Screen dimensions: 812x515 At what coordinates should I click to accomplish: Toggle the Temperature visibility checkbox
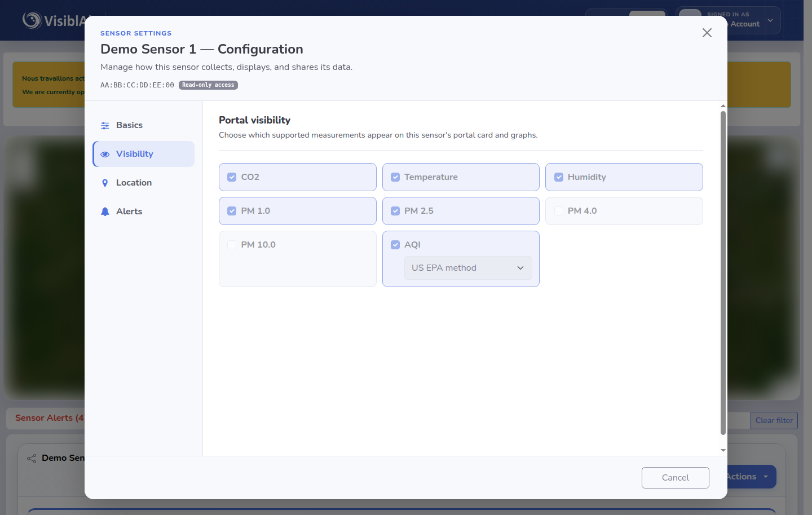point(395,177)
